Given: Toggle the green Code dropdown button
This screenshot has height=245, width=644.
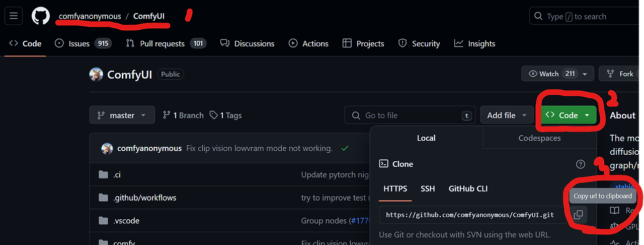Looking at the screenshot, I should [569, 115].
